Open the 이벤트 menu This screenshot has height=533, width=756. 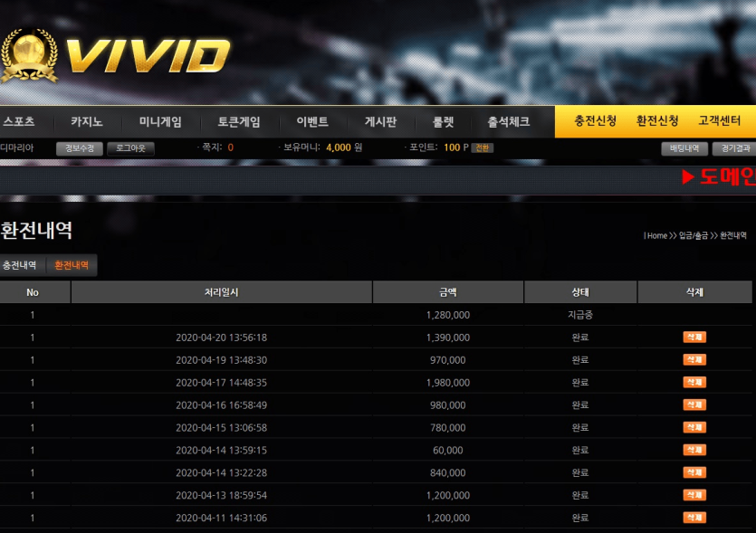click(312, 121)
